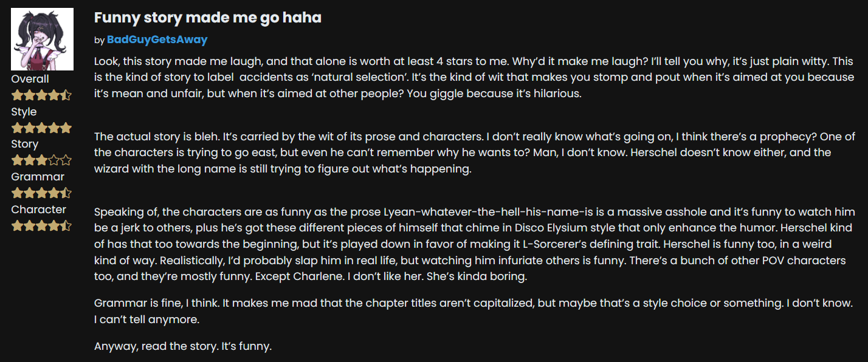
Task: Click the Style five-star rating row
Action: (x=41, y=128)
